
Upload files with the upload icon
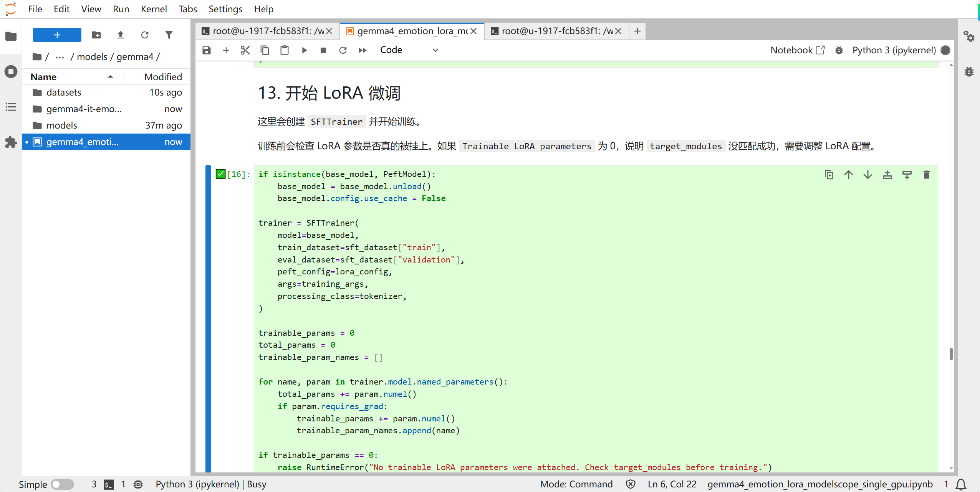point(121,35)
